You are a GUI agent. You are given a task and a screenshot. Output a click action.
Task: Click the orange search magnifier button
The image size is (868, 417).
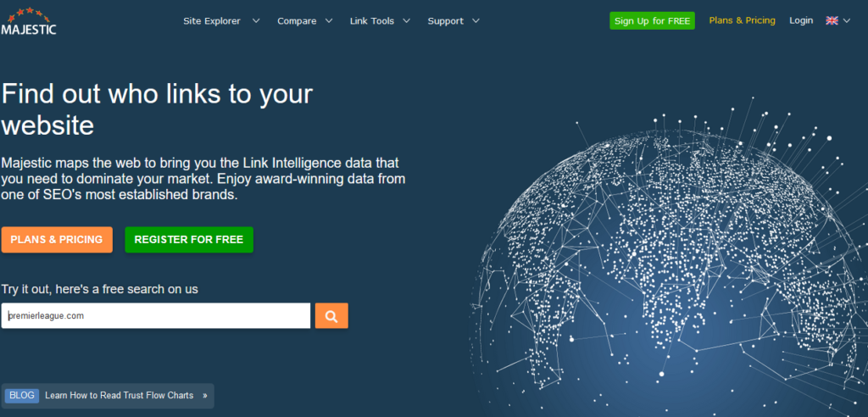tap(331, 315)
